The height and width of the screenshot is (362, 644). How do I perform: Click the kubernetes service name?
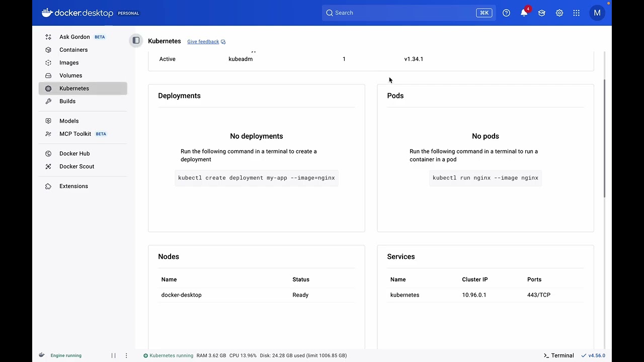pyautogui.click(x=405, y=295)
